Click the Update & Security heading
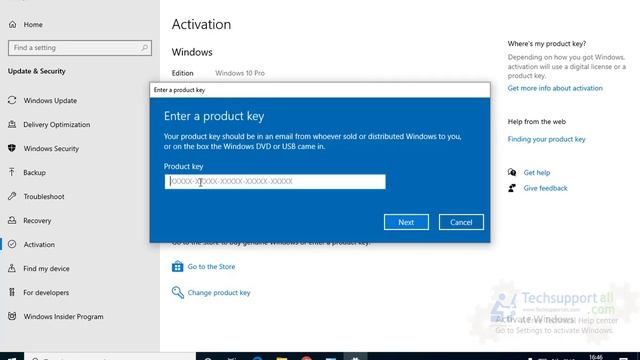 (x=36, y=71)
